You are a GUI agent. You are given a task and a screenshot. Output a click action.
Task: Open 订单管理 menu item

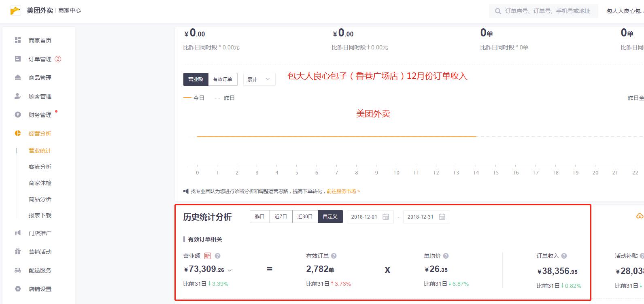click(x=40, y=59)
